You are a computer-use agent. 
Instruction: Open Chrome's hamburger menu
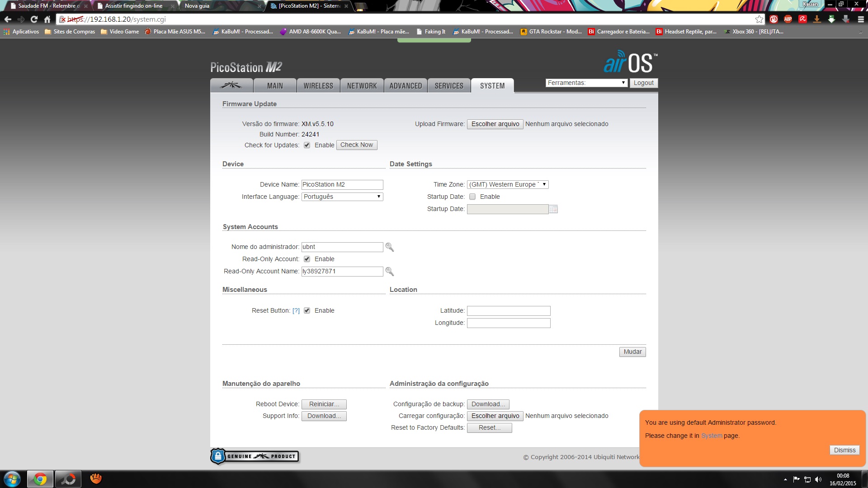pyautogui.click(x=860, y=19)
